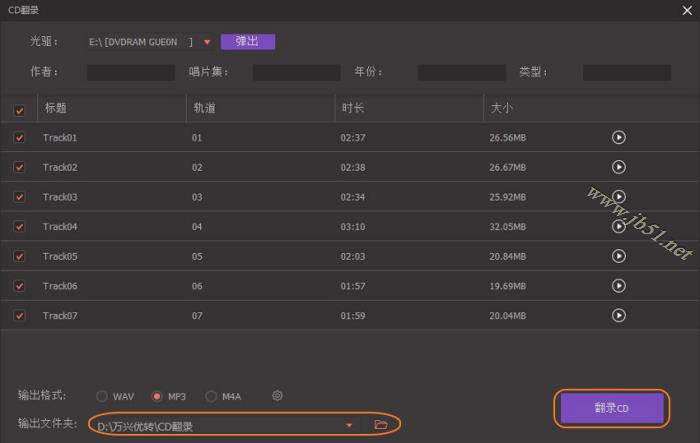Play the Track06 preview
Screen dimensions: 700x443
pyautogui.click(x=618, y=286)
